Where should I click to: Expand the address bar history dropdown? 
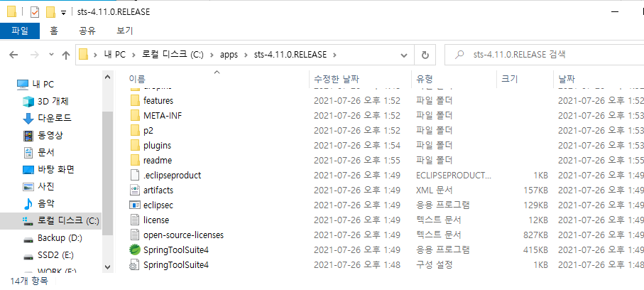click(x=404, y=55)
